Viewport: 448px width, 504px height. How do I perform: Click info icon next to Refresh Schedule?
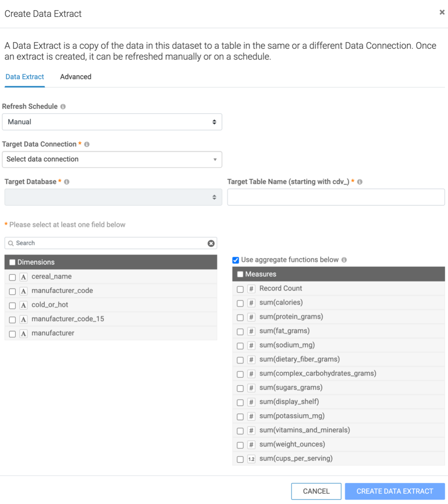pyautogui.click(x=63, y=107)
